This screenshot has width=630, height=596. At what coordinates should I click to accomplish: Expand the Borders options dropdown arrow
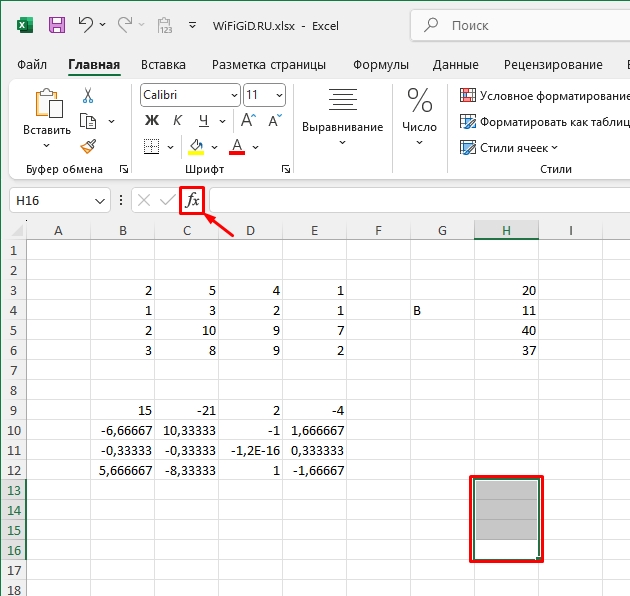170,147
